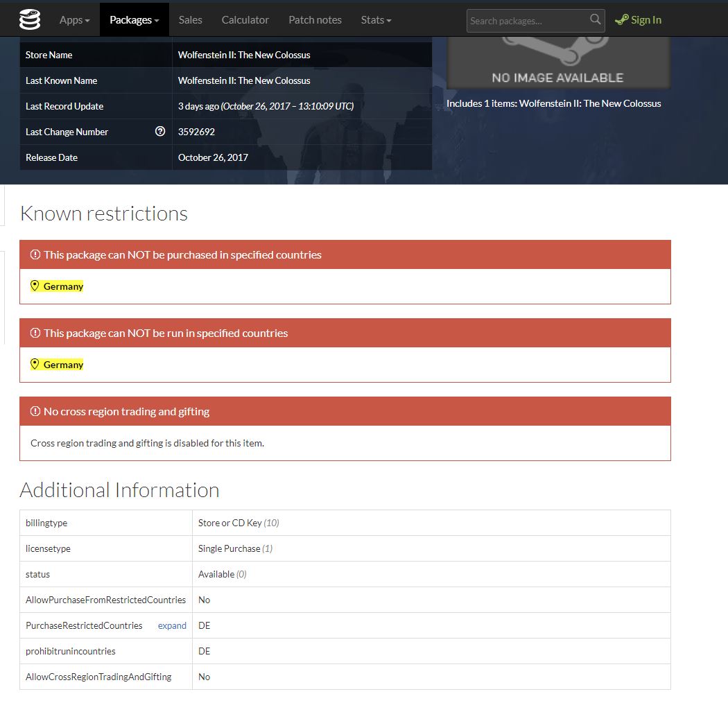The height and width of the screenshot is (703, 728).
Task: Click the Last Known Name value
Action: [244, 80]
